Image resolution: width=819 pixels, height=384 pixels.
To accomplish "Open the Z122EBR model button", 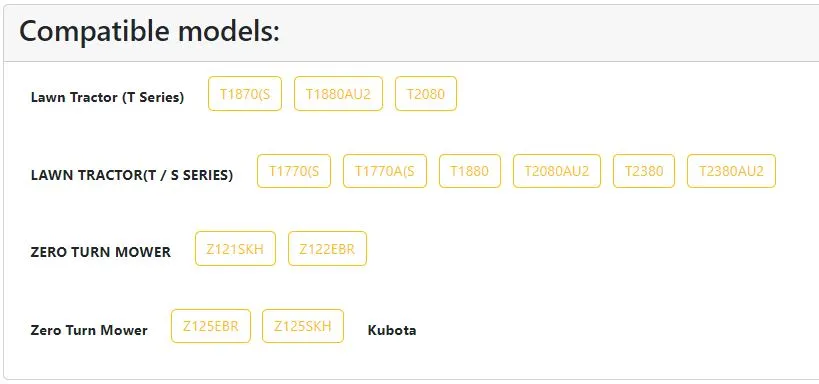I will tap(327, 249).
